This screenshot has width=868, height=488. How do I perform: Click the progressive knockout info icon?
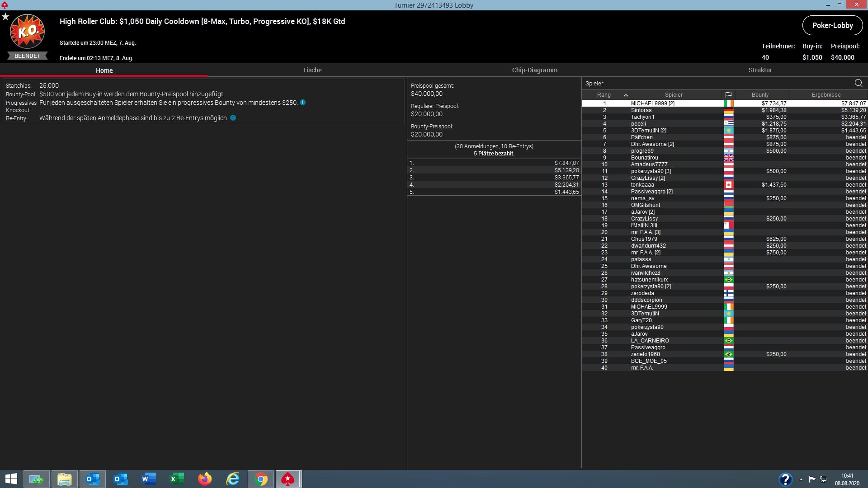click(x=304, y=103)
